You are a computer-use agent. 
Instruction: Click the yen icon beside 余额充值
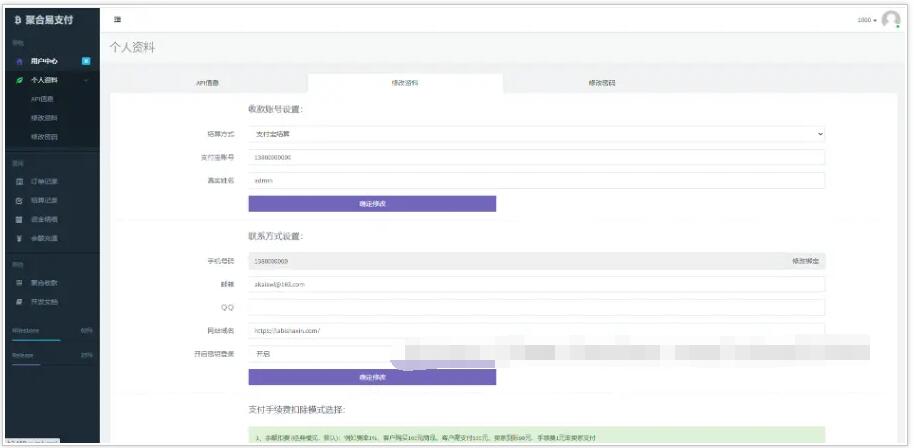click(19, 238)
